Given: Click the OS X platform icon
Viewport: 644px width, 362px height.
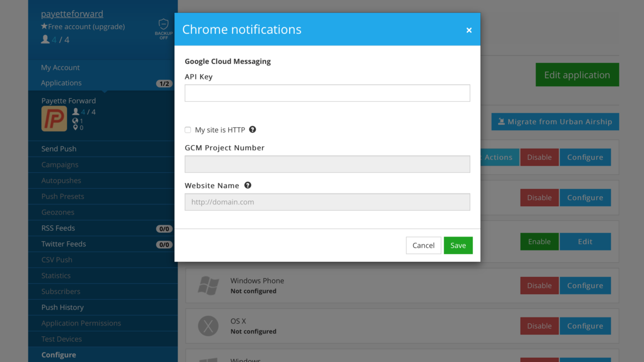Looking at the screenshot, I should click(208, 326).
